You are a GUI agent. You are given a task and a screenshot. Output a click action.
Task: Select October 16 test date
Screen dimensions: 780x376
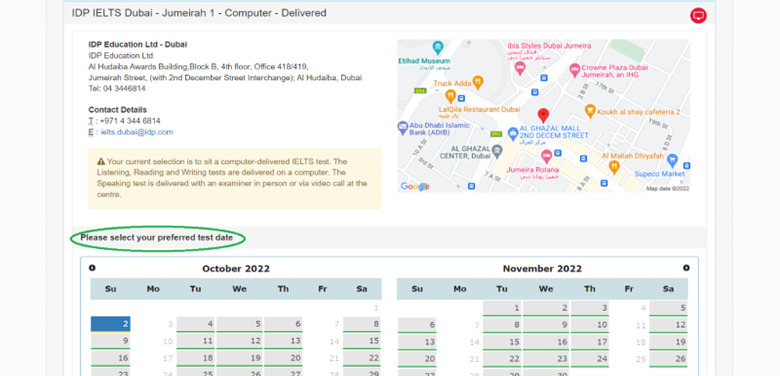point(110,358)
